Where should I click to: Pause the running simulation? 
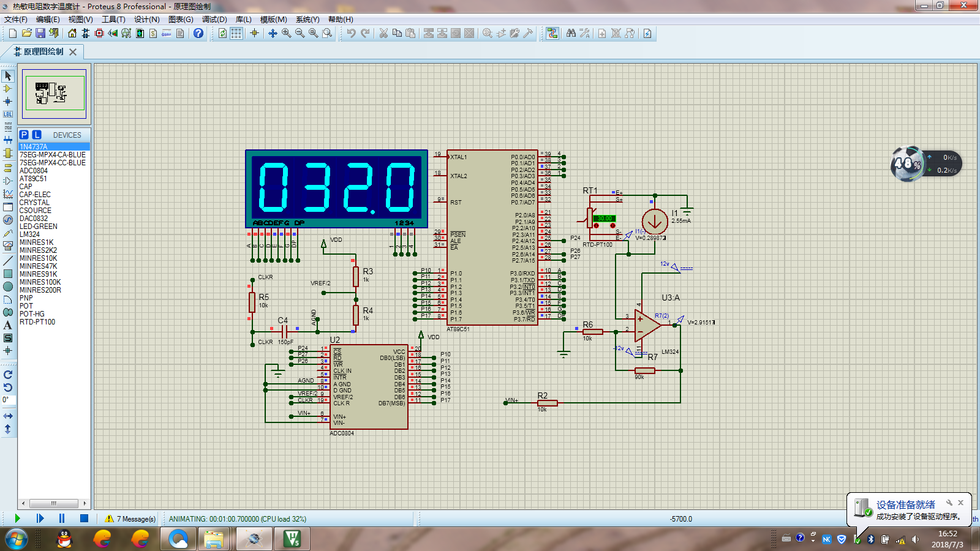62,519
